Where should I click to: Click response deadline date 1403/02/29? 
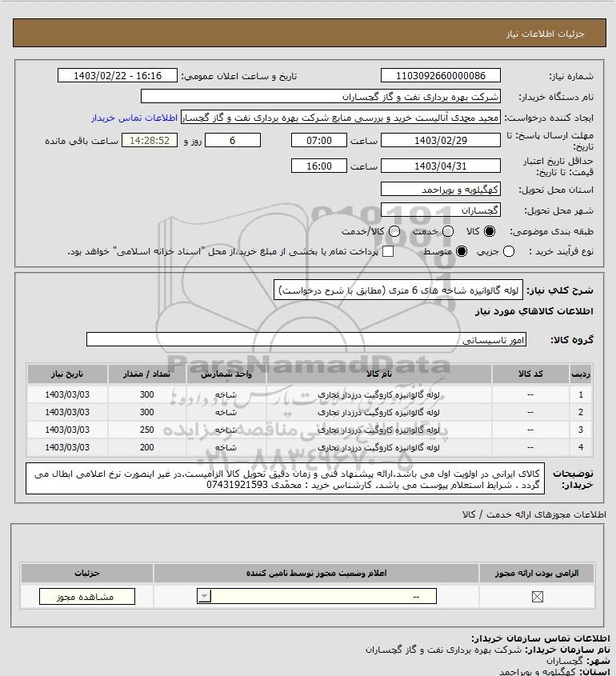pyautogui.click(x=441, y=140)
